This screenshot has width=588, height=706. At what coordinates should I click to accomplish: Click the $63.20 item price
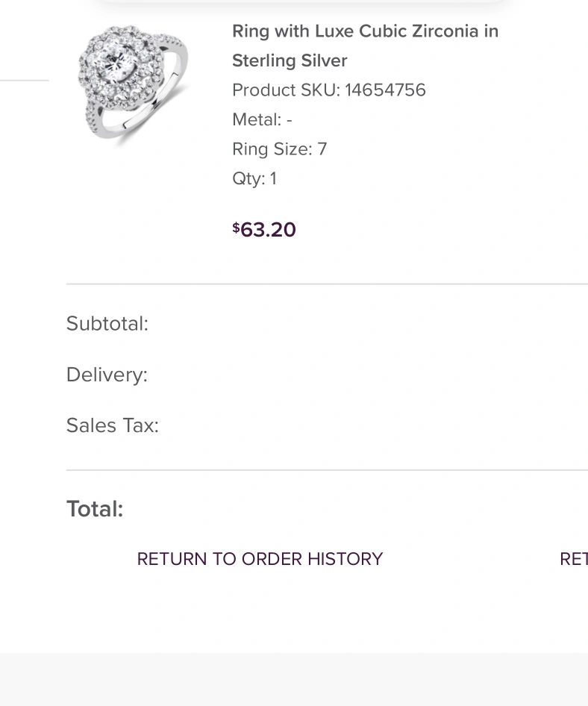268,230
